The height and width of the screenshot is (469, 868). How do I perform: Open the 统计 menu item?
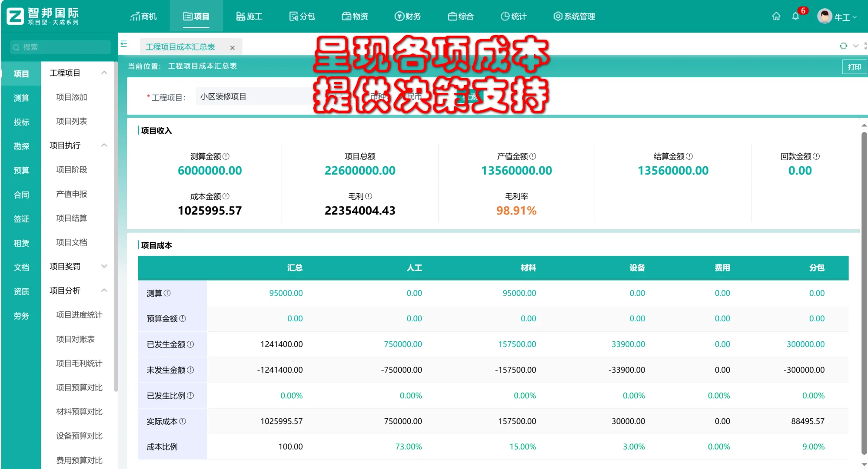514,16
